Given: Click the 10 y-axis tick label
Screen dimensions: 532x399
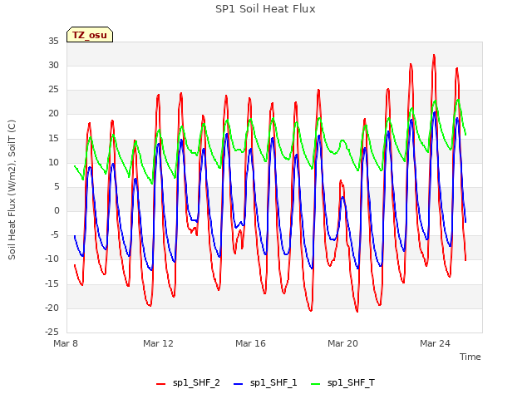Looking at the screenshot, I should (53, 163).
